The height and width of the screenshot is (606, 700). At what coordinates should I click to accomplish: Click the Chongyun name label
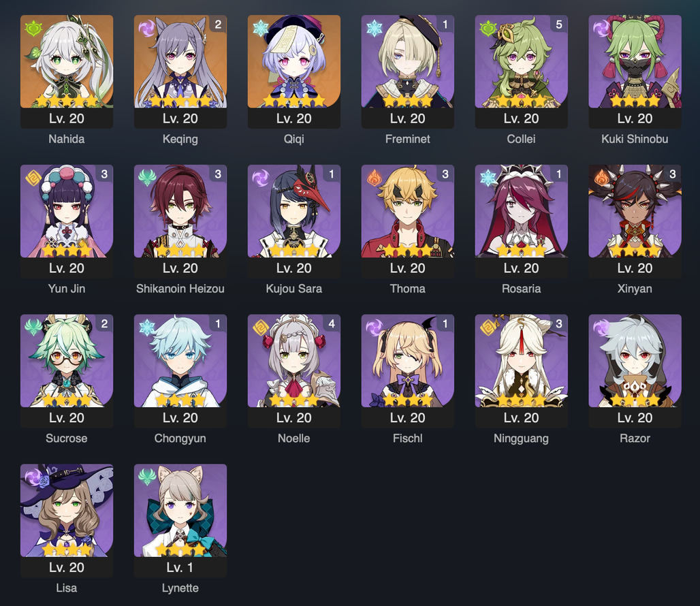pyautogui.click(x=180, y=438)
